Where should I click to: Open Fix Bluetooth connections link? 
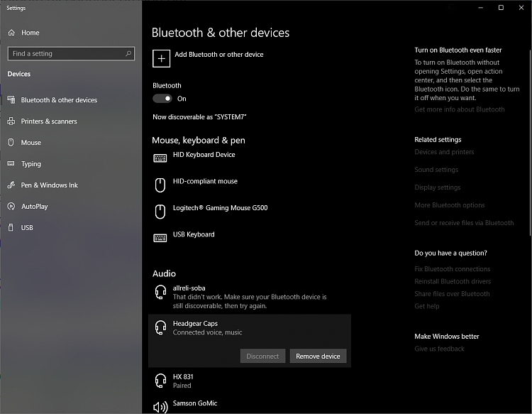[453, 269]
